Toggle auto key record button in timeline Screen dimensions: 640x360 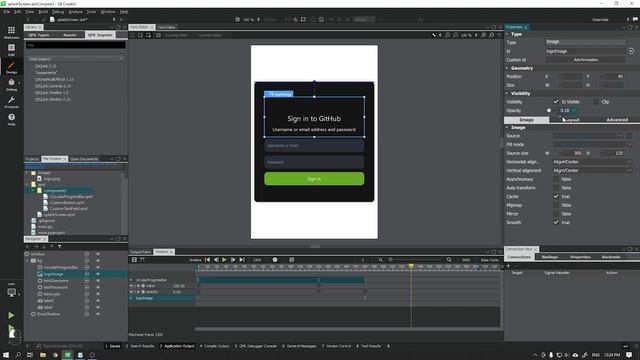pyautogui.click(x=275, y=260)
